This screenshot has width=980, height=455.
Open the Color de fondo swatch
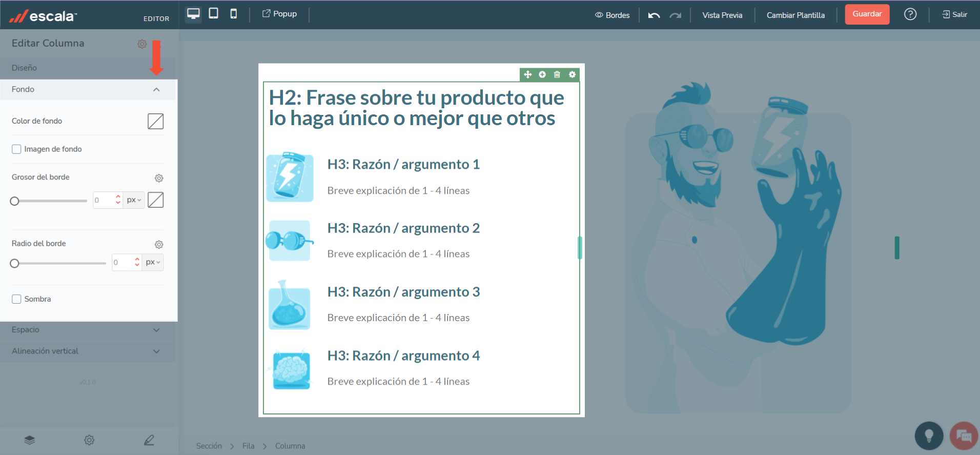point(155,121)
